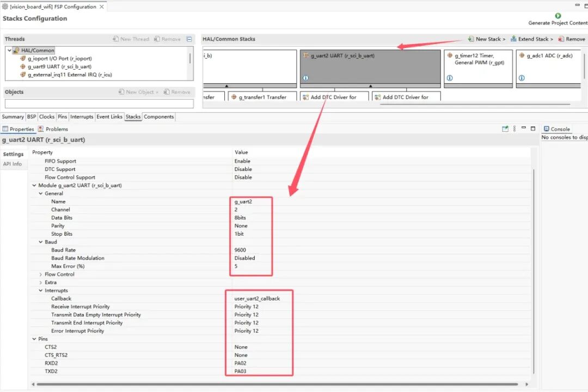The width and height of the screenshot is (588, 392).
Task: Click the g_transfer1 Transfer sub-block
Action: click(x=262, y=96)
